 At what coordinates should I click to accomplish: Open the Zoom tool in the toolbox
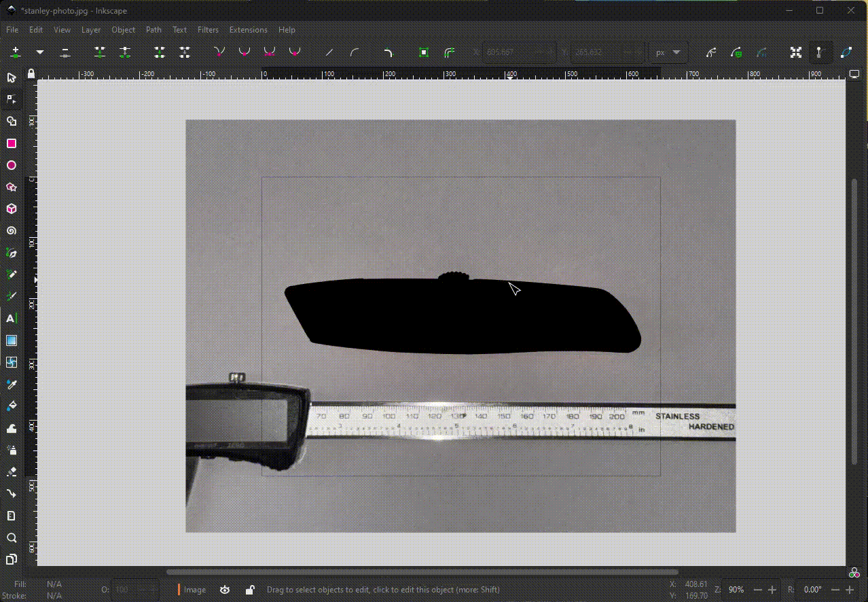[12, 537]
